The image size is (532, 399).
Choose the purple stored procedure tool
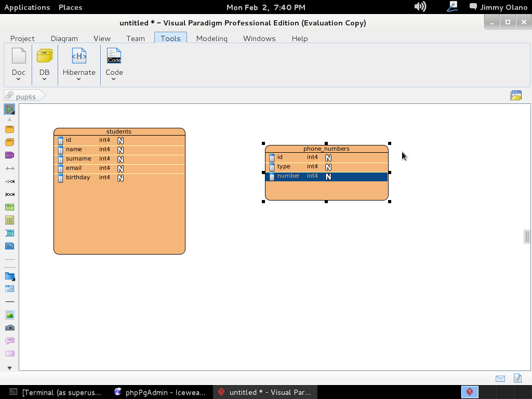click(9, 155)
